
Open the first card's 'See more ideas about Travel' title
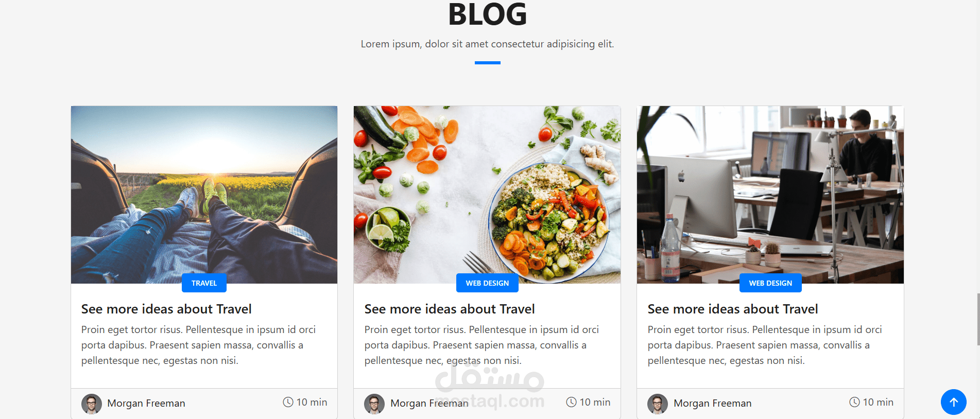coord(166,309)
